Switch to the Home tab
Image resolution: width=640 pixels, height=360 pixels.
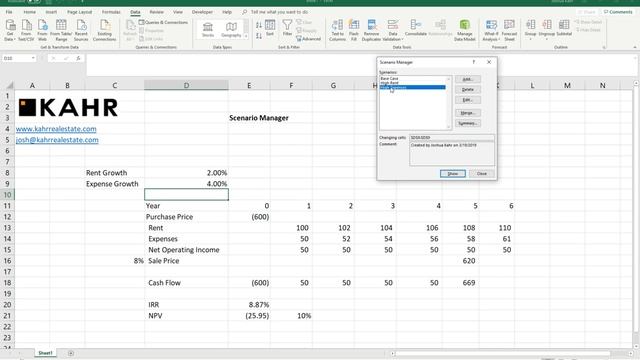coord(29,12)
